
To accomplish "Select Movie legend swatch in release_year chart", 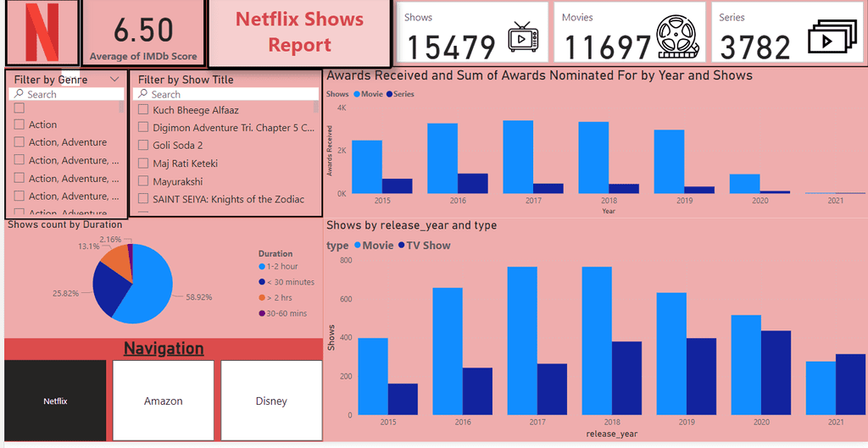I will [358, 245].
